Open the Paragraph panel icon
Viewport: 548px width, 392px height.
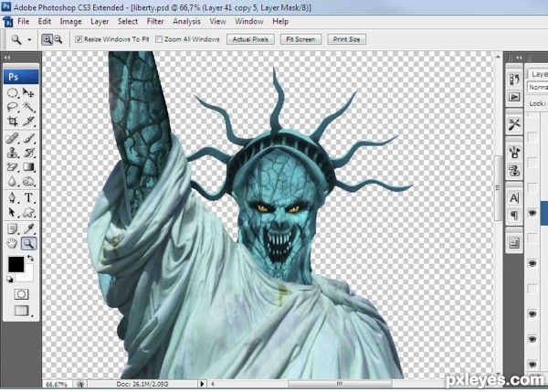tap(514, 215)
